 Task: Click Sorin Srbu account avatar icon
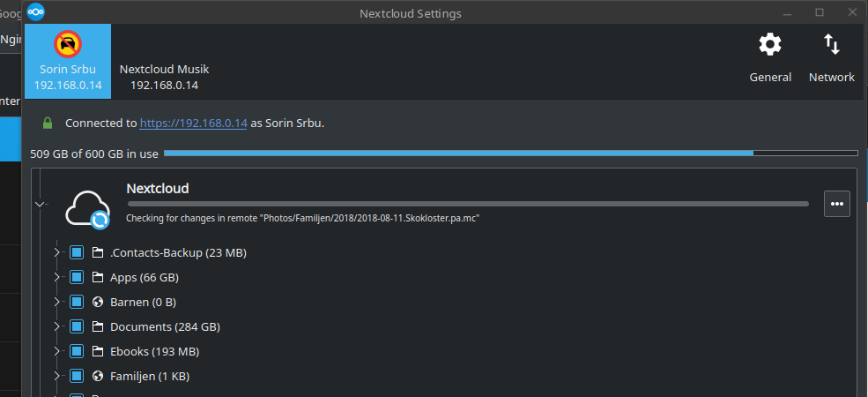click(68, 44)
